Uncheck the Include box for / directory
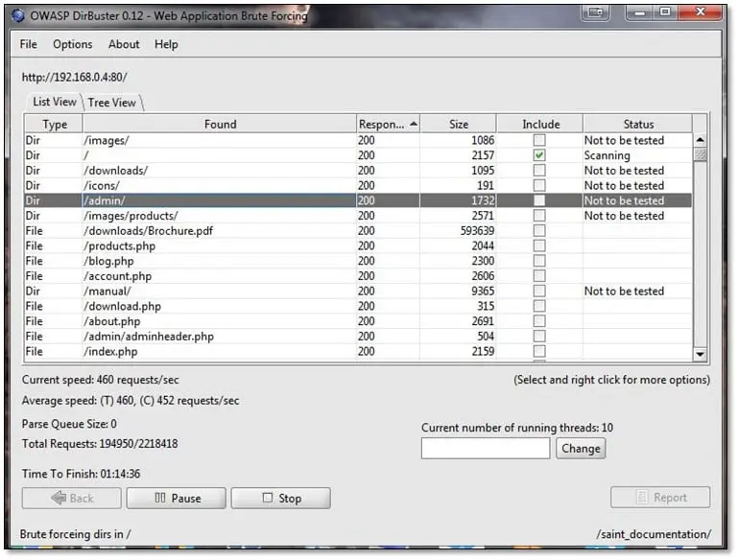The height and width of the screenshot is (560, 738). tap(539, 155)
